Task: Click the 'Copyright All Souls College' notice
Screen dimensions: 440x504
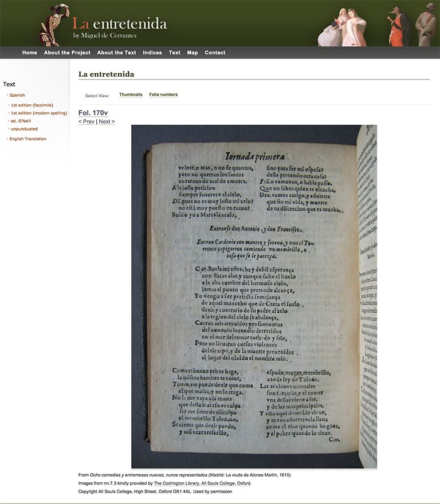Action: coord(155,491)
